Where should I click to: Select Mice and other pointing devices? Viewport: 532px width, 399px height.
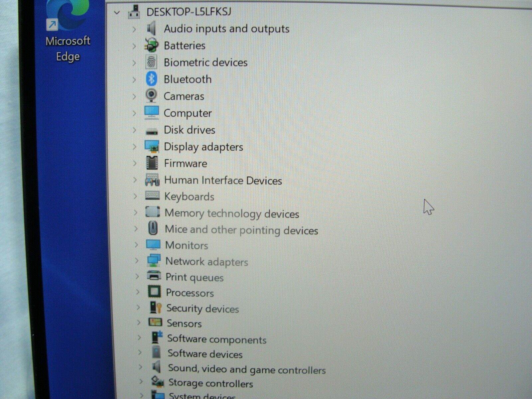click(x=241, y=230)
